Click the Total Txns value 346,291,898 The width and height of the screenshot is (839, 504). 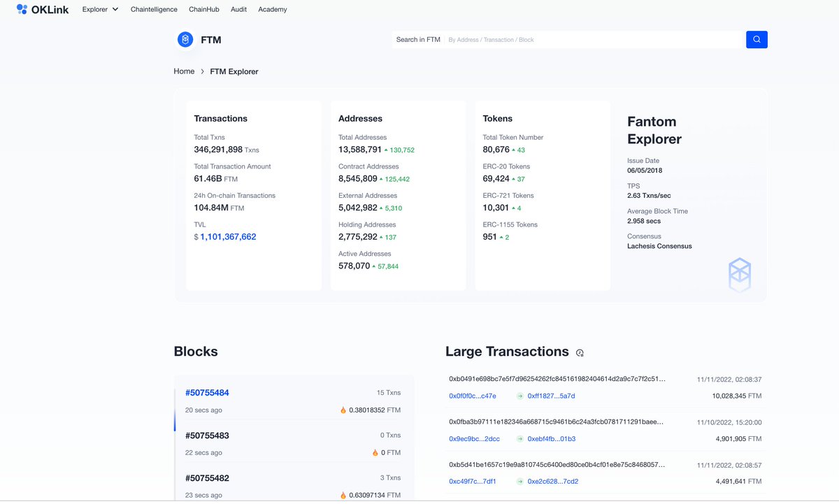click(218, 150)
